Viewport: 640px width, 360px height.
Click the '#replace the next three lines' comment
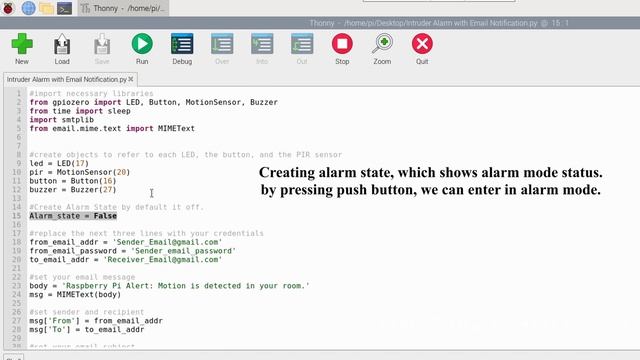tap(147, 233)
